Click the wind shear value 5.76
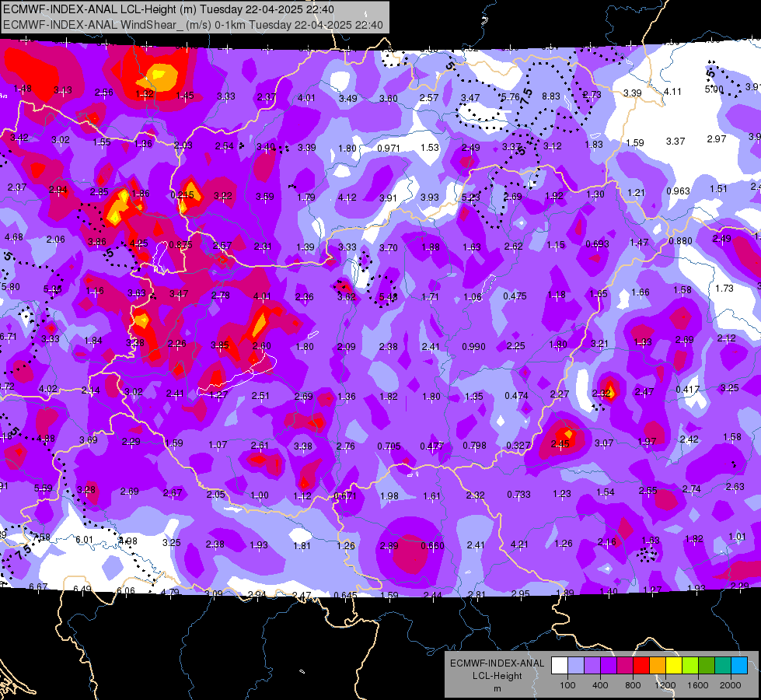Screen dimensions: 761x700 coord(511,96)
